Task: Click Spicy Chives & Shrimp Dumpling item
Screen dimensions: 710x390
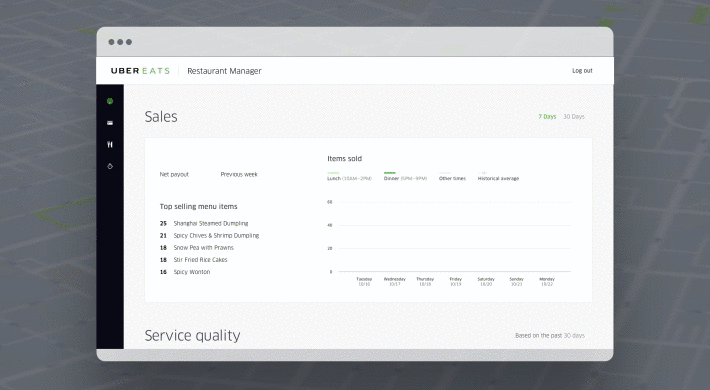Action: 216,236
